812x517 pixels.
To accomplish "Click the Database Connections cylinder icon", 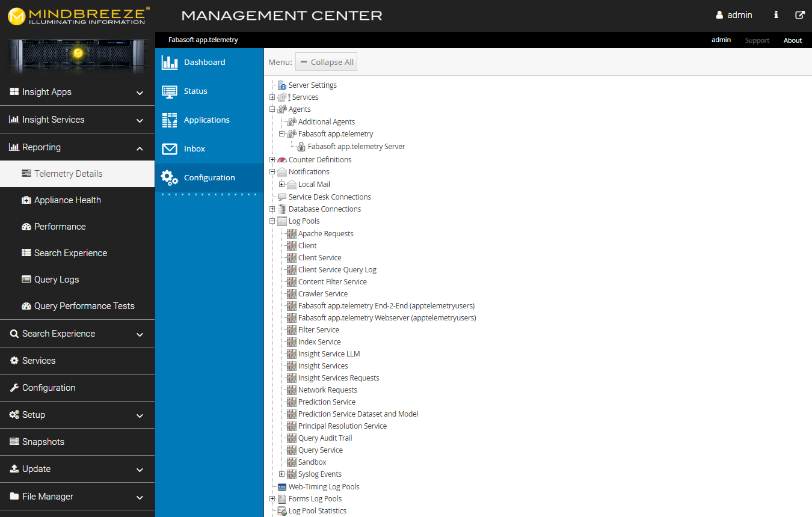I will 281,209.
